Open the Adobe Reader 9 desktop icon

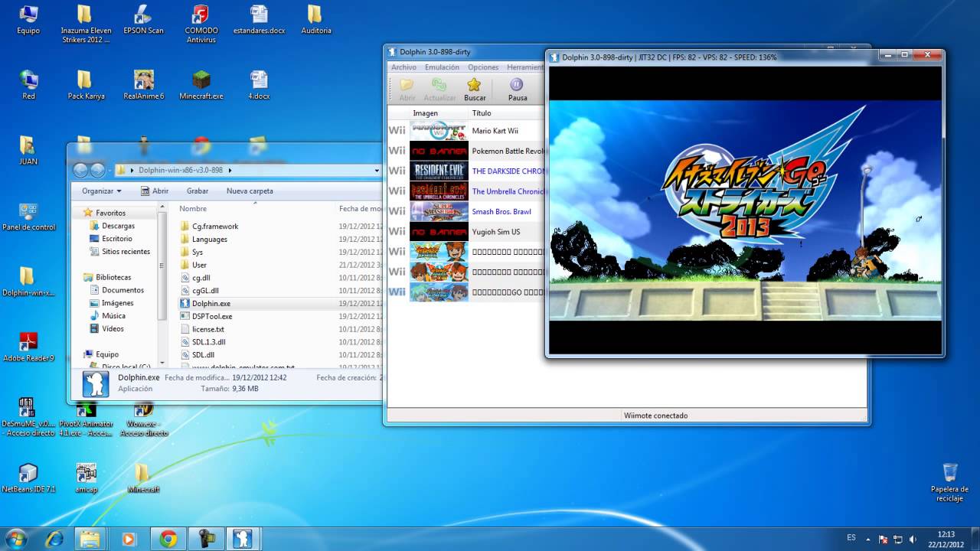(x=28, y=347)
